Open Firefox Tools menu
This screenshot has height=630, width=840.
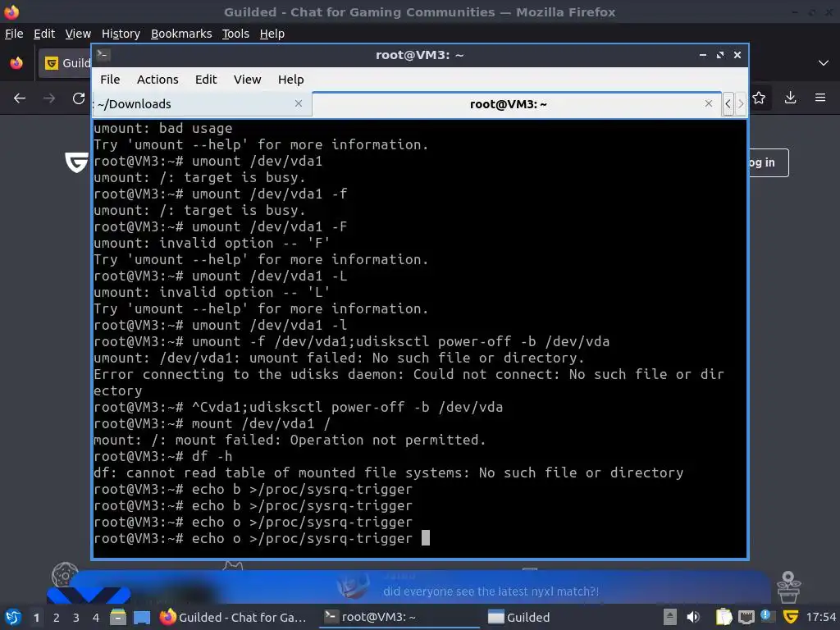point(235,34)
